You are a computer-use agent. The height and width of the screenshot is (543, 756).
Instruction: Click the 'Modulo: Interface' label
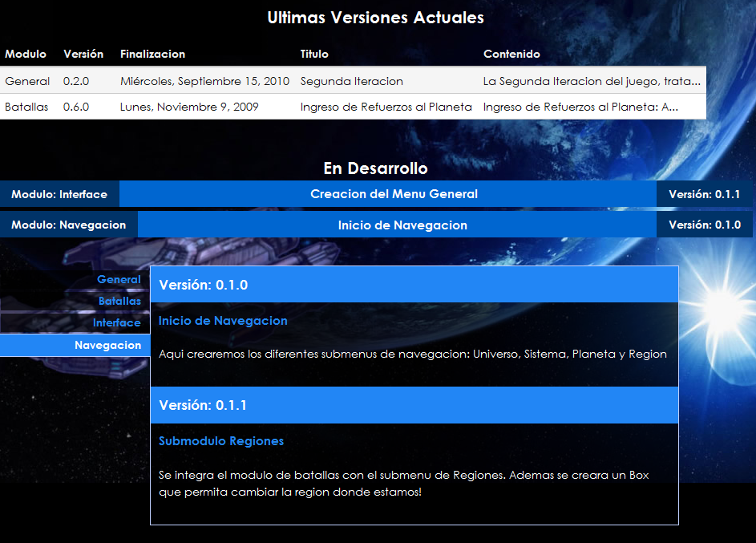point(59,194)
